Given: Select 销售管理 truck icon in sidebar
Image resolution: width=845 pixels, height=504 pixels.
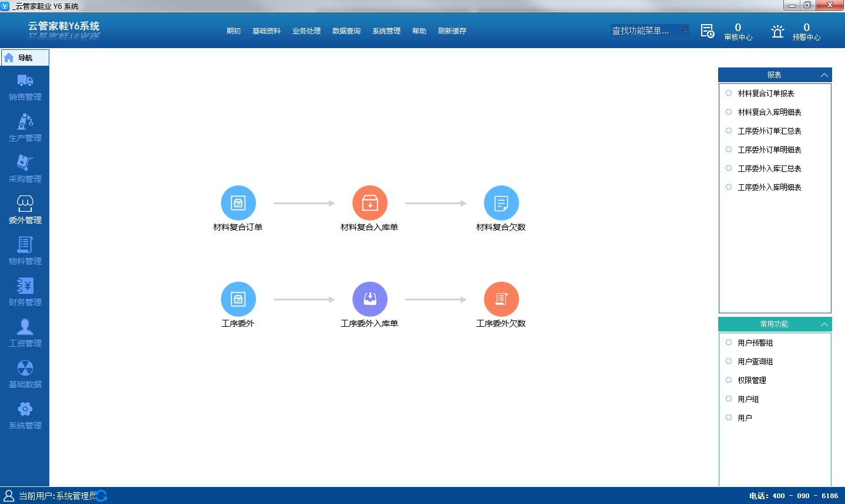Looking at the screenshot, I should point(25,81).
